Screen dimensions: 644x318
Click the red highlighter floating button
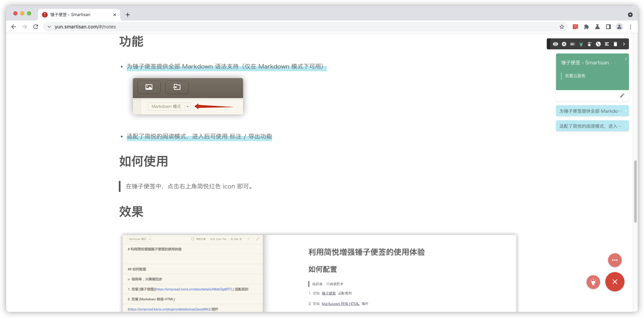point(593,282)
